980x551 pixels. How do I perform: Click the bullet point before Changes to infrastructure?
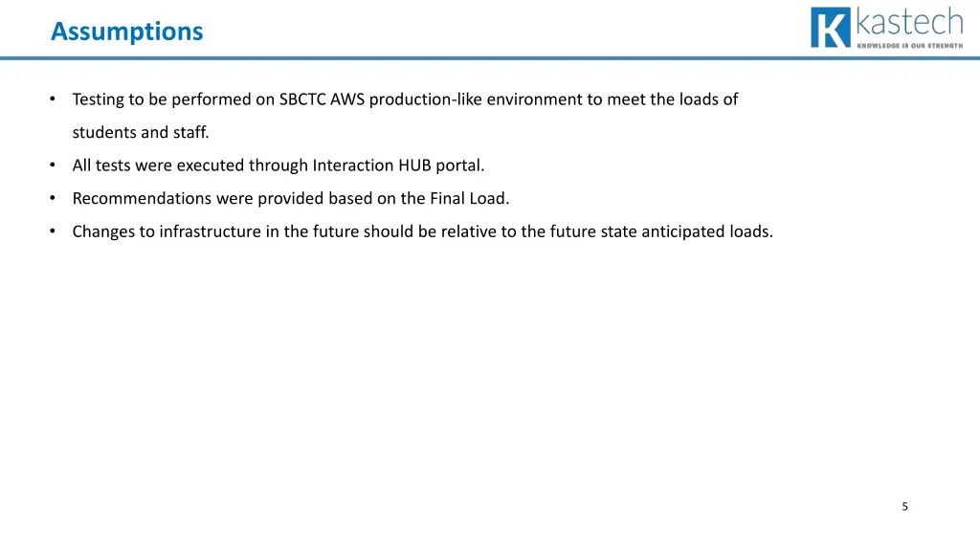coord(53,231)
